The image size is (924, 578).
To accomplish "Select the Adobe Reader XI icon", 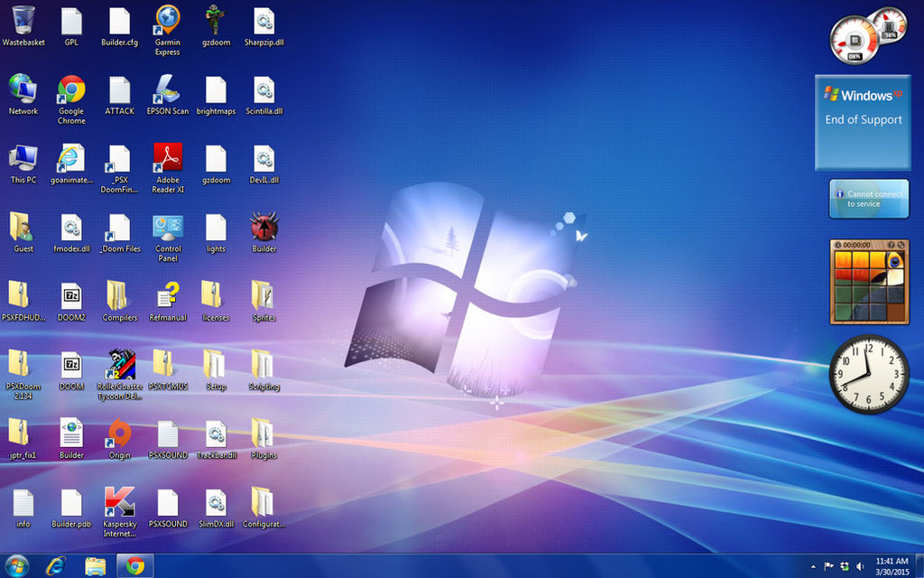I will [167, 168].
